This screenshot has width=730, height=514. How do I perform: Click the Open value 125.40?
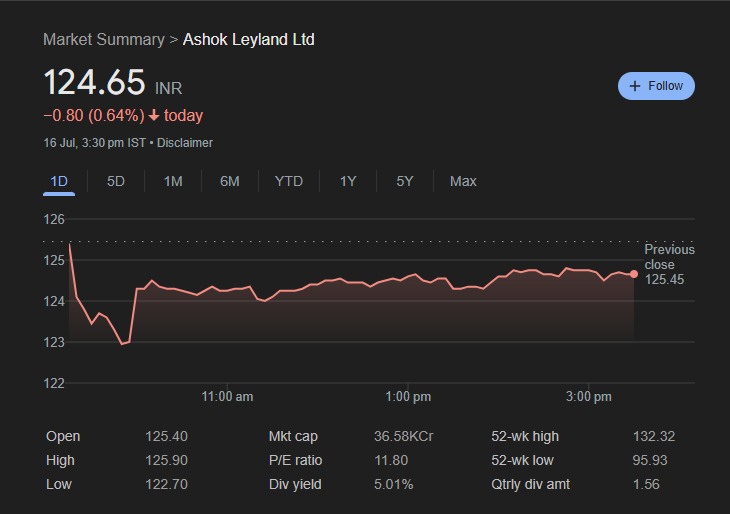[x=166, y=436]
